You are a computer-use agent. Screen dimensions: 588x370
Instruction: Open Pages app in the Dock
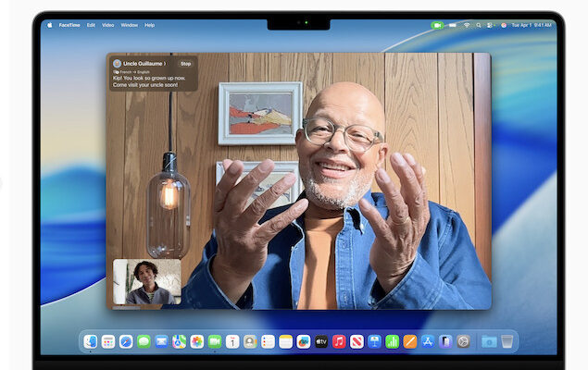(x=410, y=341)
